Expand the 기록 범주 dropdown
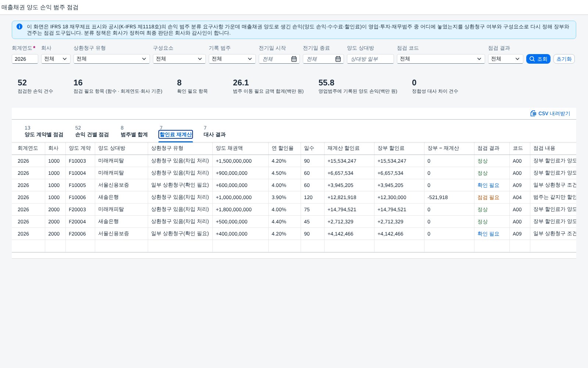 click(232, 59)
